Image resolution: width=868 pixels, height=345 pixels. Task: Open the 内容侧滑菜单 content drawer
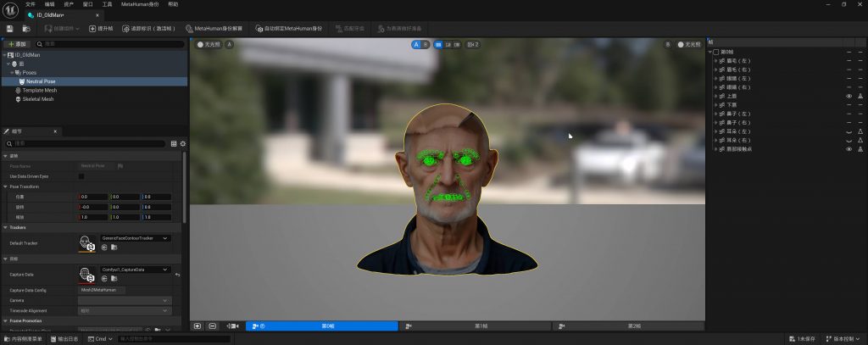(26, 339)
